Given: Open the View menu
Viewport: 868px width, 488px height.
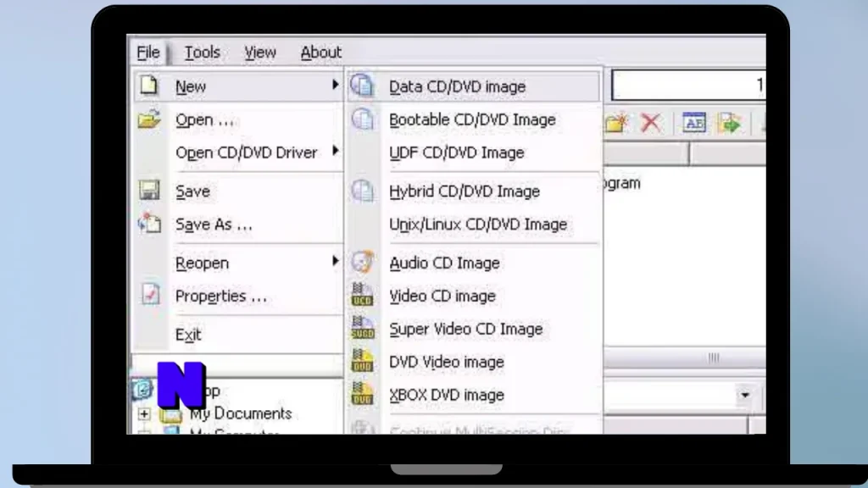Looking at the screenshot, I should point(260,53).
